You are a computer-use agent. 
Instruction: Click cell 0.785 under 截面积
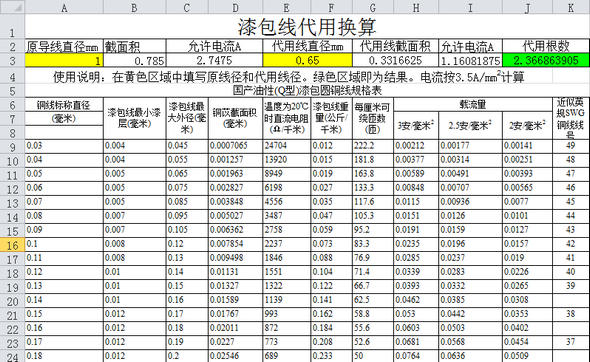[x=135, y=60]
